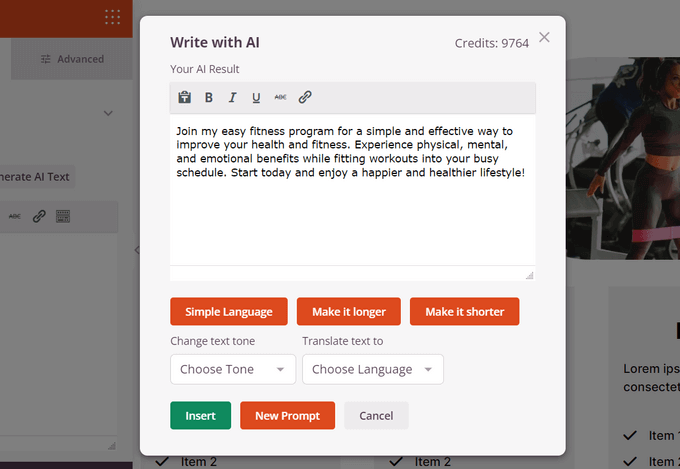This screenshot has width=680, height=469.
Task: Toggle italic formatting in AI result
Action: 232,98
